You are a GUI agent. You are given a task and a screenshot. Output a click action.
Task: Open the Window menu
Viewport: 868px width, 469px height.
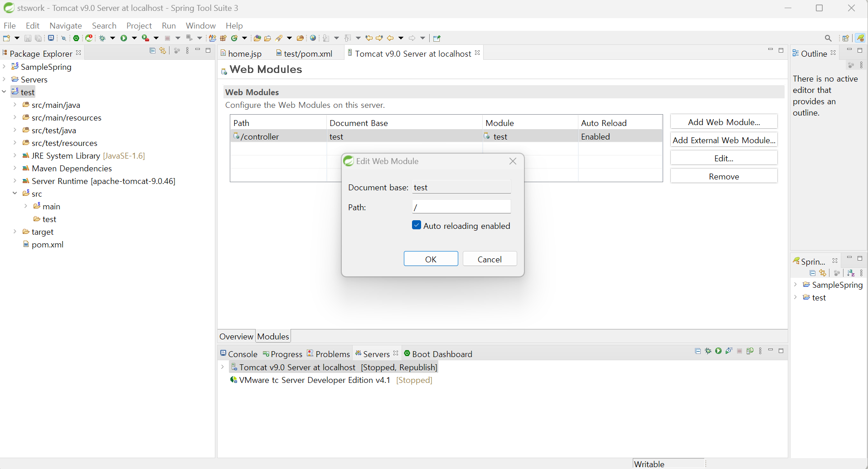(x=201, y=25)
